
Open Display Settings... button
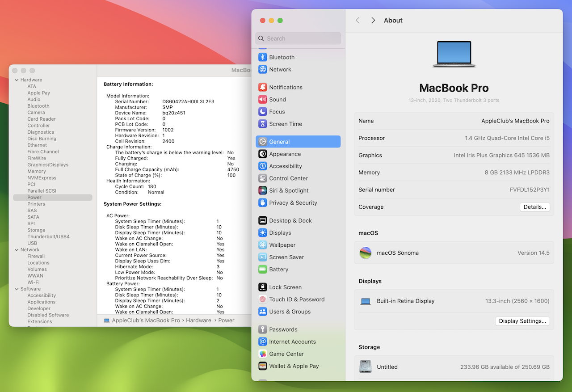click(x=522, y=321)
